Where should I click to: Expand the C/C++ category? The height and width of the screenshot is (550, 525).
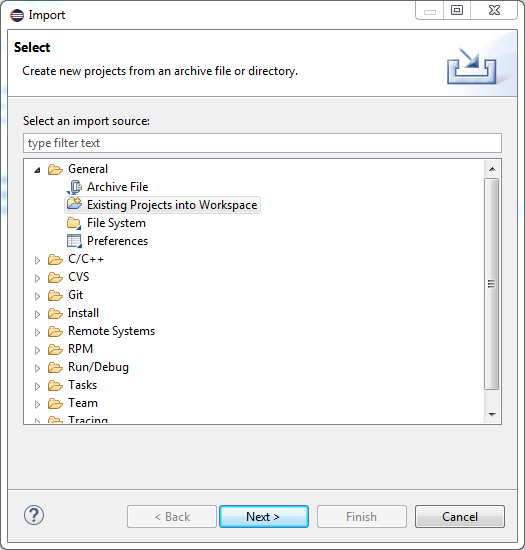37,260
